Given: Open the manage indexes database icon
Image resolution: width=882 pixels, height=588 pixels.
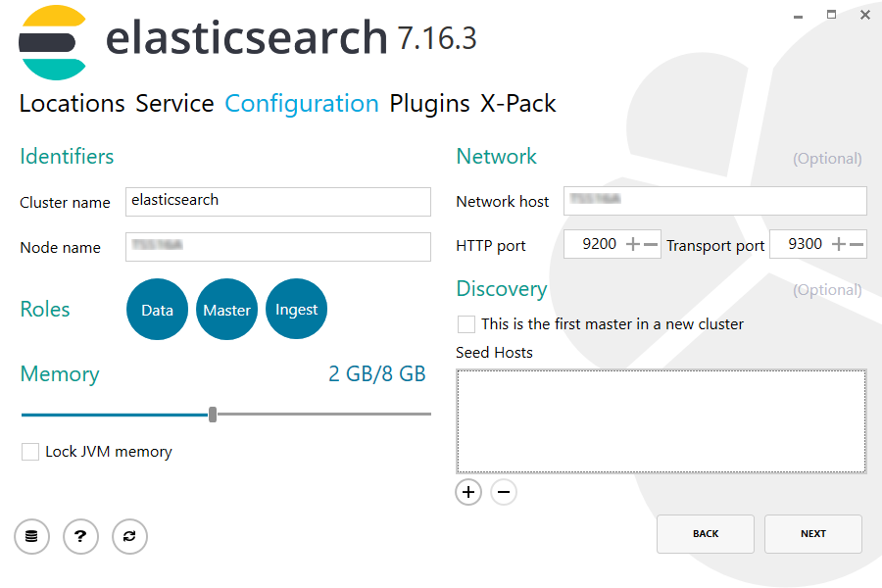Looking at the screenshot, I should point(31,536).
